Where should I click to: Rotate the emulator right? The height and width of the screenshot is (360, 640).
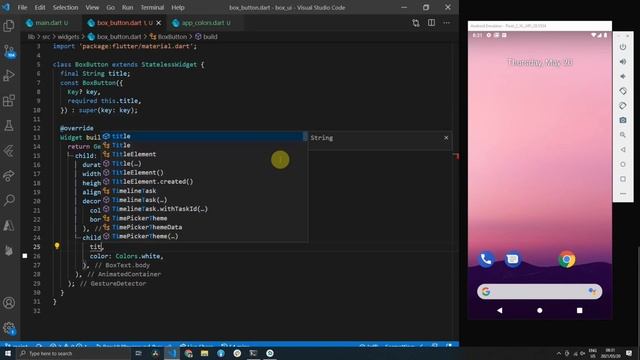point(623,106)
